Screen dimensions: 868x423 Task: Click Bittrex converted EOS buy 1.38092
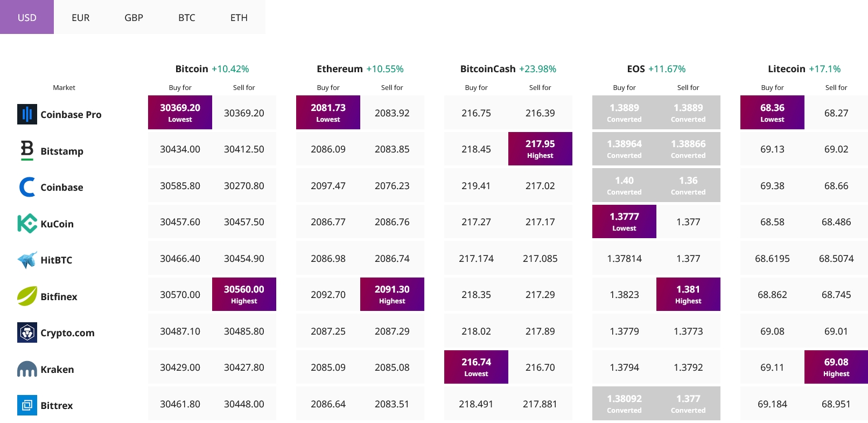(624, 404)
